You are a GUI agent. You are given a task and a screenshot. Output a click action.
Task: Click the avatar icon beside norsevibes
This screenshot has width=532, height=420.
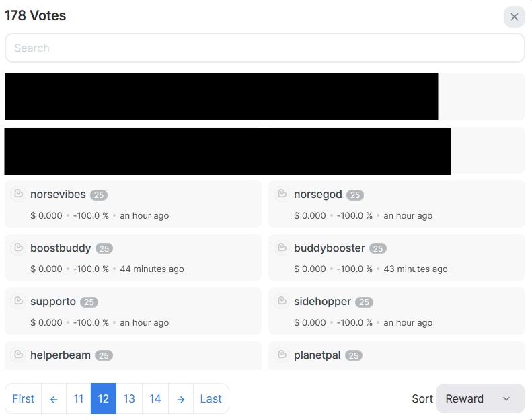click(x=18, y=194)
